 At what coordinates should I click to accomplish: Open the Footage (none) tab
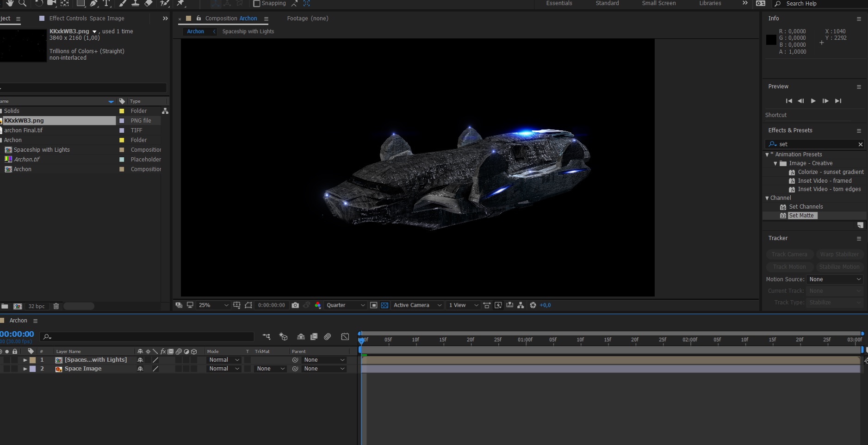(308, 19)
